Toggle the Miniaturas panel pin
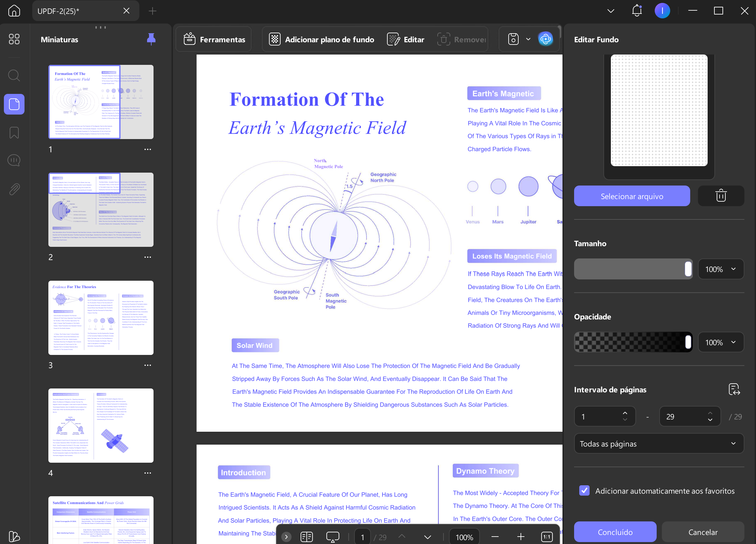The height and width of the screenshot is (544, 756). [x=151, y=39]
